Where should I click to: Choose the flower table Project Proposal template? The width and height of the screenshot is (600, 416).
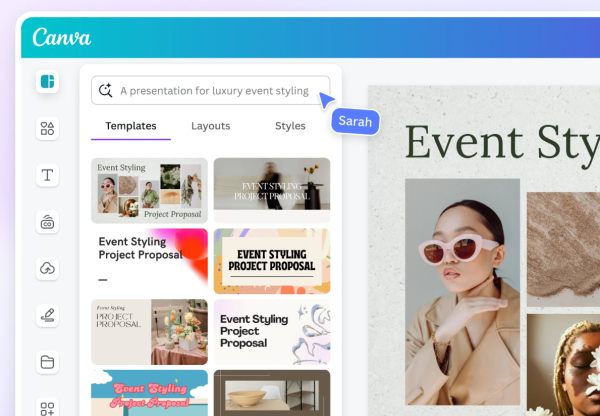tap(149, 332)
